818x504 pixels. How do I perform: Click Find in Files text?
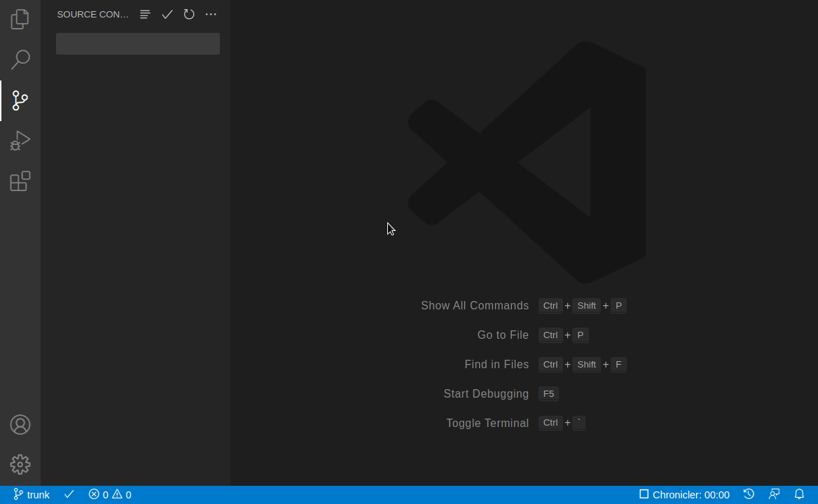point(497,364)
